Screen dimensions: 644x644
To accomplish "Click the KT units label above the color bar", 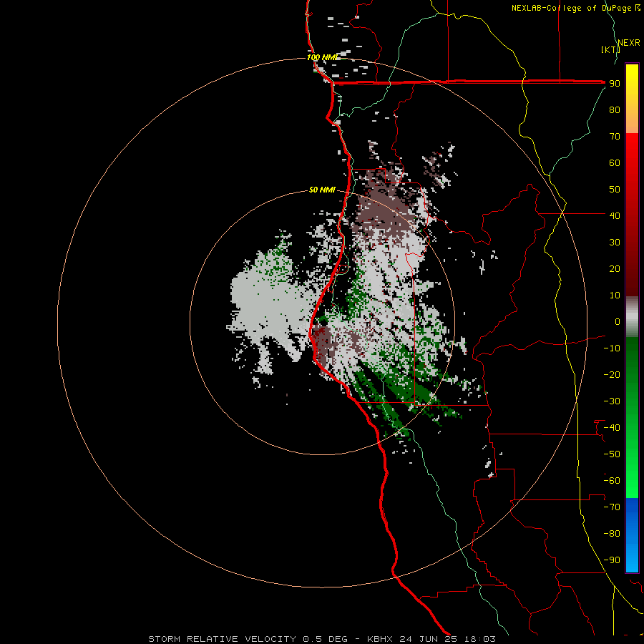I will [x=610, y=49].
